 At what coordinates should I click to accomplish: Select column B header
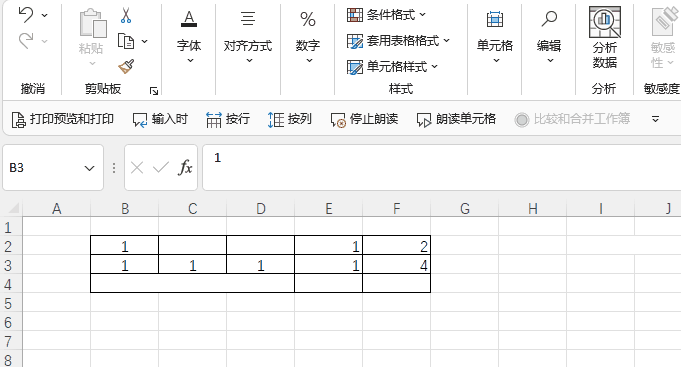coord(125,209)
